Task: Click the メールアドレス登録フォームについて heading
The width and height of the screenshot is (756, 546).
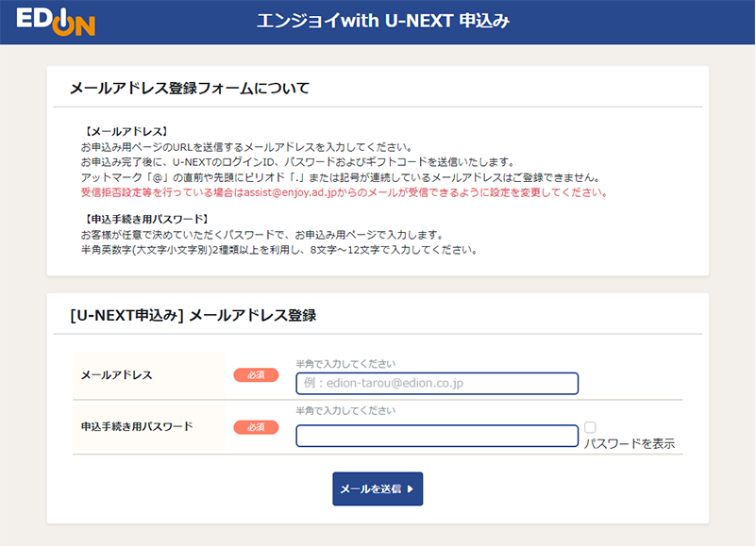Action: point(190,89)
